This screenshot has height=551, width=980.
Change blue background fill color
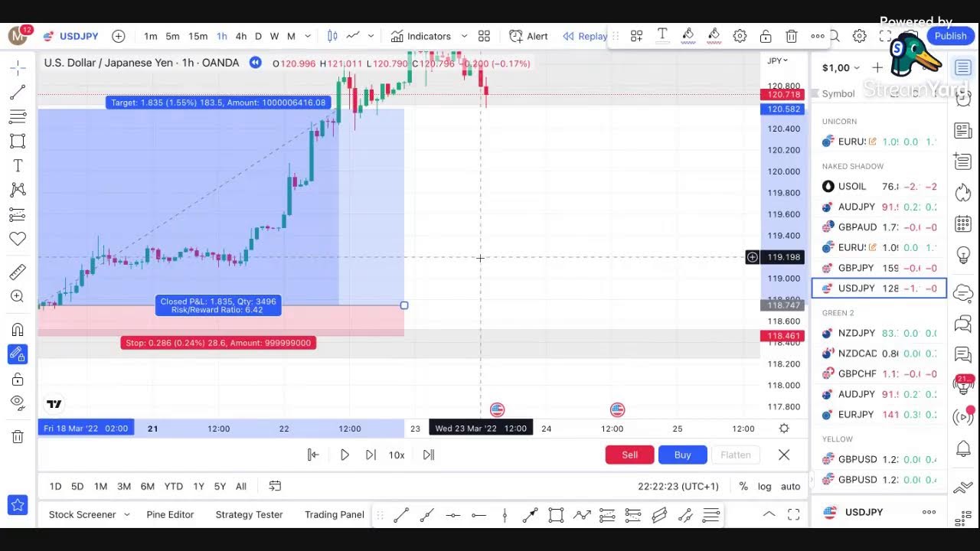point(688,35)
